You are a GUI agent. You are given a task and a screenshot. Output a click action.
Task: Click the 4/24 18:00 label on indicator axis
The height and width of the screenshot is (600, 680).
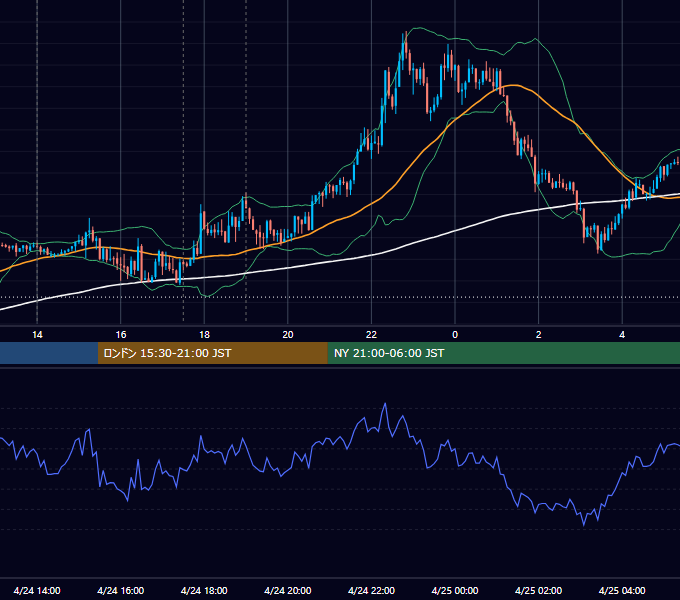coord(204,590)
